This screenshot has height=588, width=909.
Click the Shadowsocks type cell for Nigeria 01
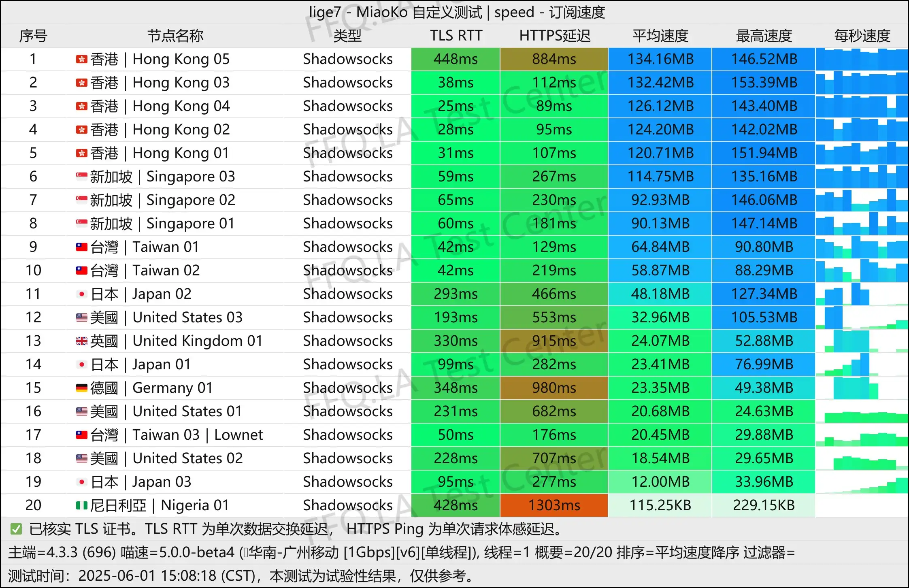pyautogui.click(x=347, y=505)
